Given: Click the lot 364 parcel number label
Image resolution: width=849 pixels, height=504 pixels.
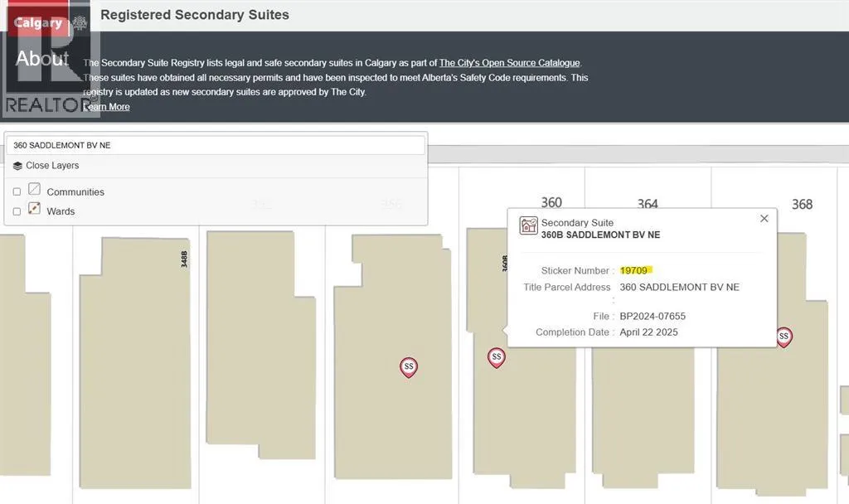Looking at the screenshot, I should pos(648,204).
